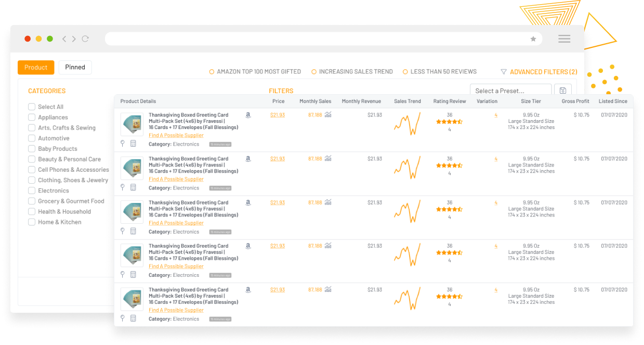This screenshot has height=345, width=644.
Task: Check the Select All categories checkbox
Action: pyautogui.click(x=32, y=107)
